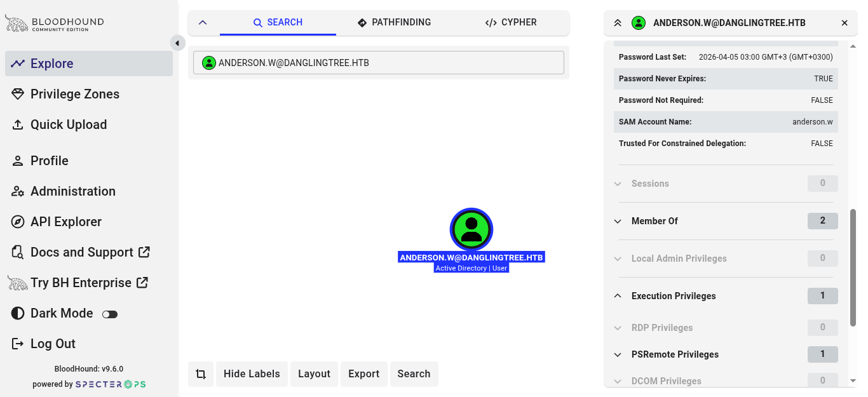Viewport: 868px width, 397px height.
Task: Click the Quick Upload arrow icon
Action: tap(18, 124)
